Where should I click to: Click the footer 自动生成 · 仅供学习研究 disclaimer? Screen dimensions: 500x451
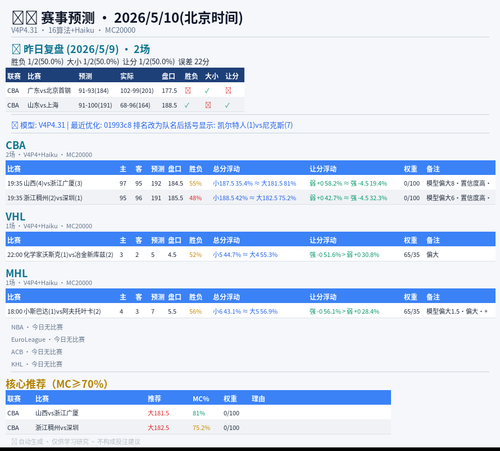76,442
